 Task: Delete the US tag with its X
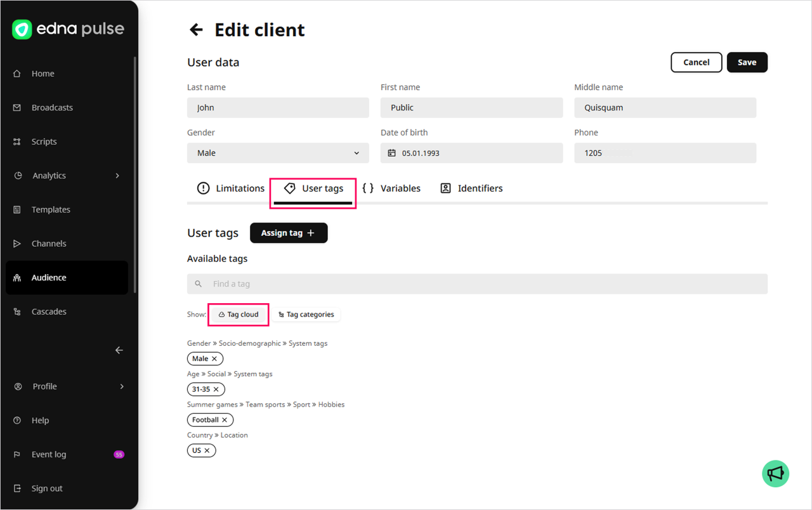(x=207, y=450)
